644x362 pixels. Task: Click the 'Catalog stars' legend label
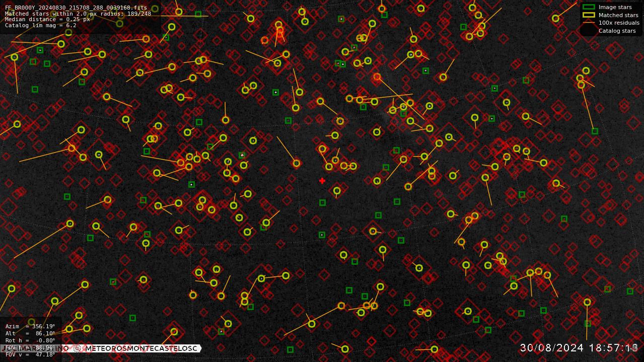coord(617,31)
